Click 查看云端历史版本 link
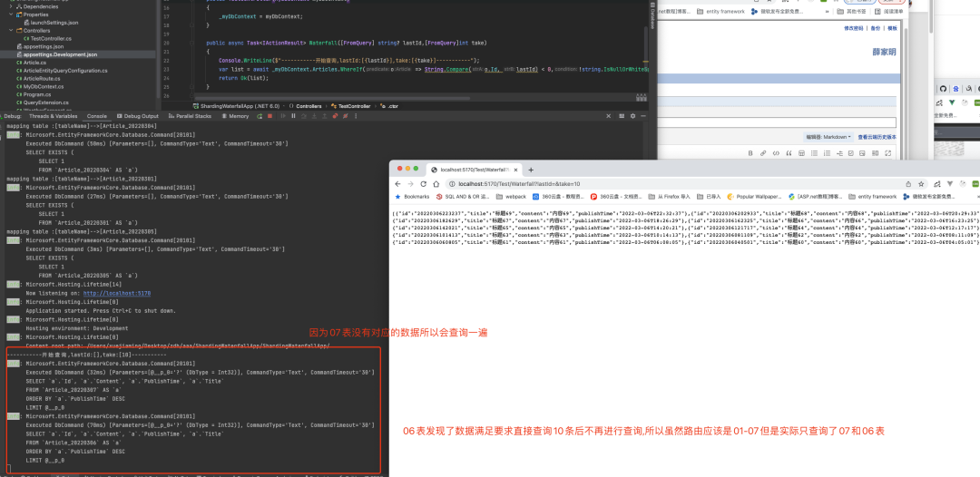 [x=877, y=137]
